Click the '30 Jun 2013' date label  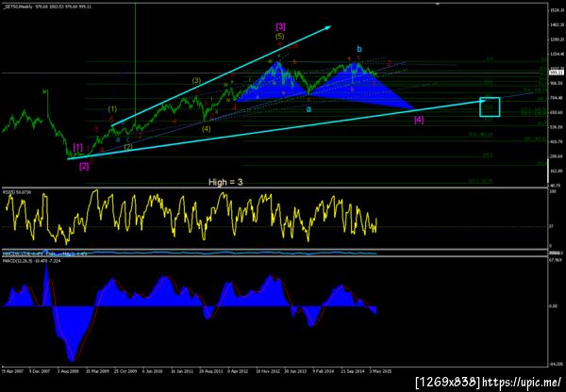(295, 370)
